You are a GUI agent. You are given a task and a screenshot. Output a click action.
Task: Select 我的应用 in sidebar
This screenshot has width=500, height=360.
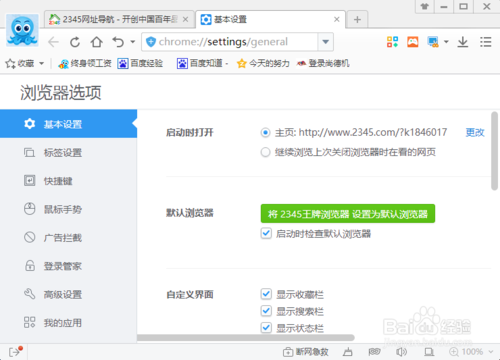[x=68, y=323]
